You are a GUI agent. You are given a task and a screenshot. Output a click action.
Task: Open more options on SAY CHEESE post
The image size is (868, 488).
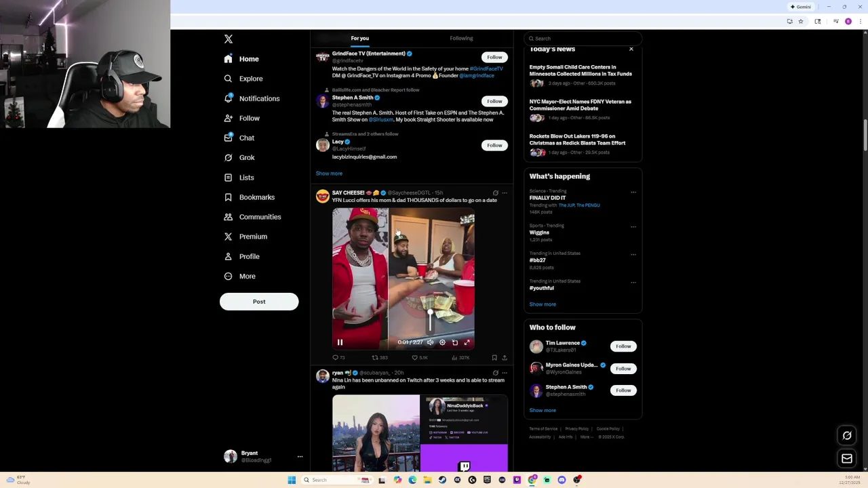tap(505, 193)
